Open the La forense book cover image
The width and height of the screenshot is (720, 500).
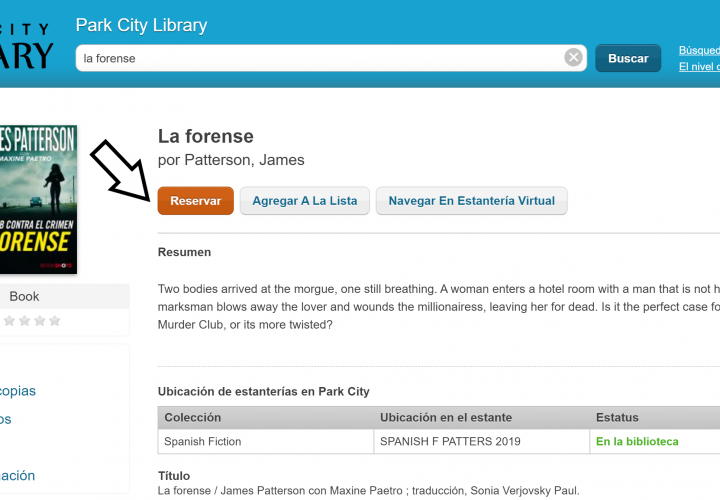coord(38,199)
